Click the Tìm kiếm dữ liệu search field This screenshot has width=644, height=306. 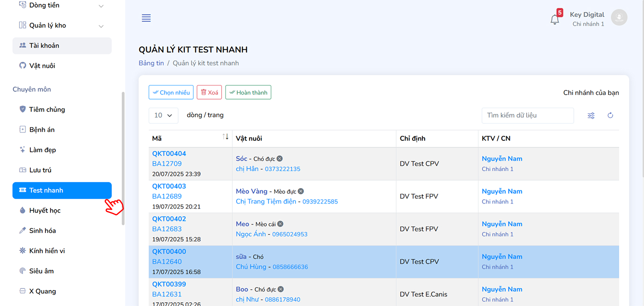tap(528, 115)
